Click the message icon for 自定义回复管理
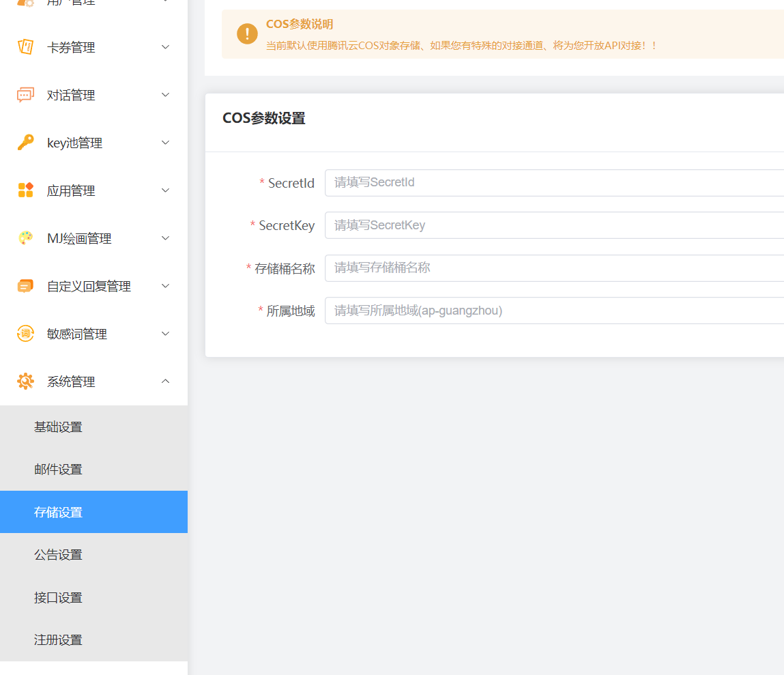This screenshot has height=675, width=784. click(25, 286)
